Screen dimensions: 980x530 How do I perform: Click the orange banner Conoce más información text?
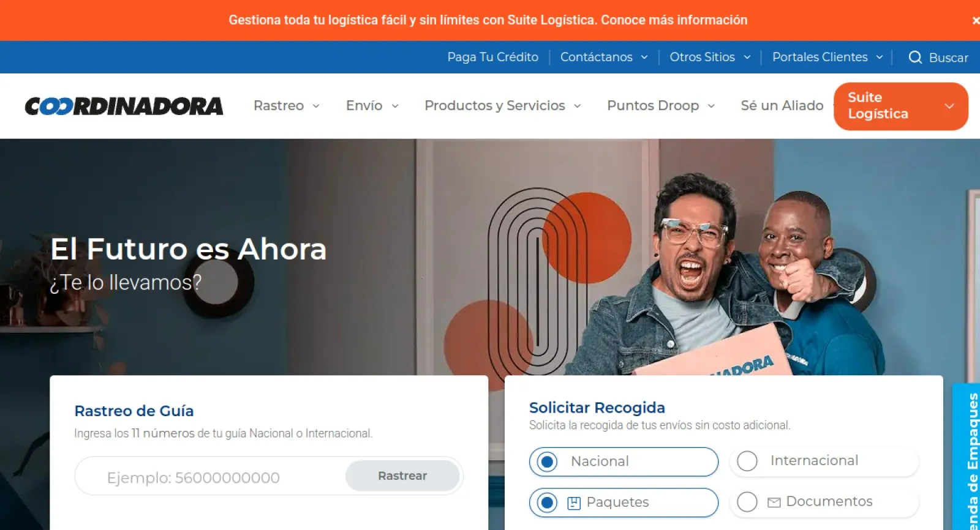pyautogui.click(x=674, y=20)
